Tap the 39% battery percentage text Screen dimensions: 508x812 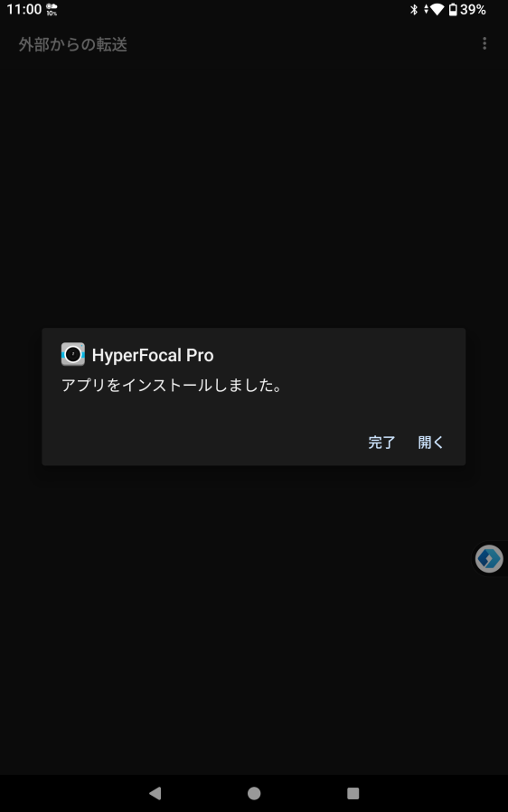[473, 9]
